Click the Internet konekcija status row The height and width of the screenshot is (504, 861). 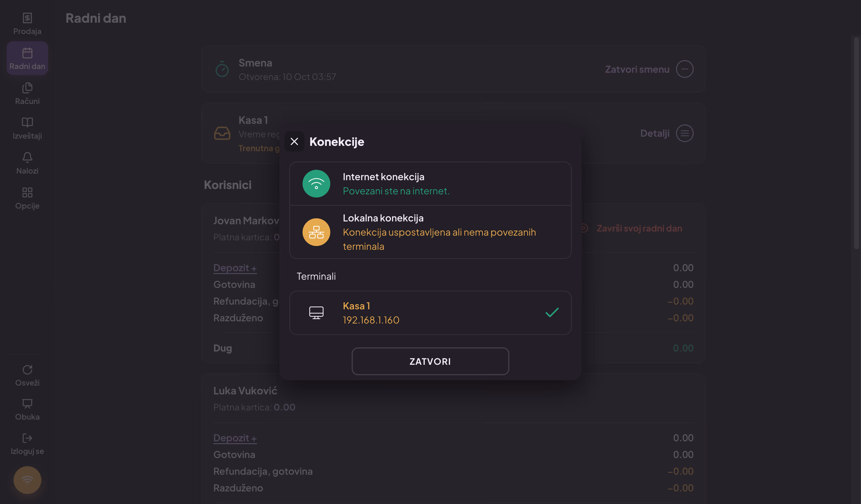click(x=430, y=184)
